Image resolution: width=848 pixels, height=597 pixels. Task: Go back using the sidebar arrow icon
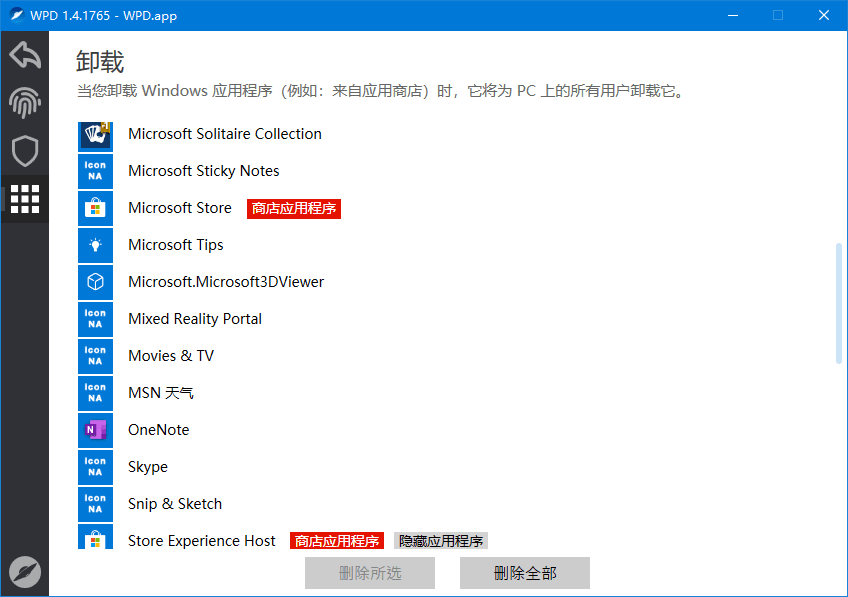tap(25, 55)
